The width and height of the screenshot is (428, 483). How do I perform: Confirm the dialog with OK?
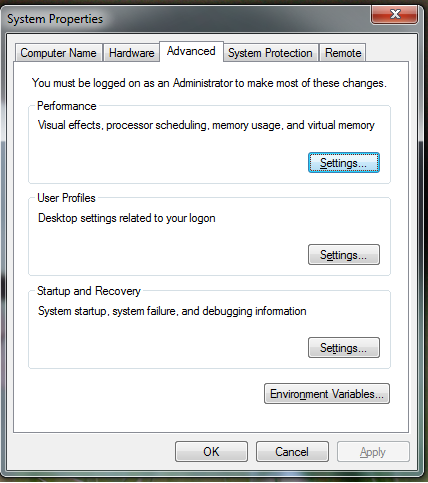pos(211,452)
